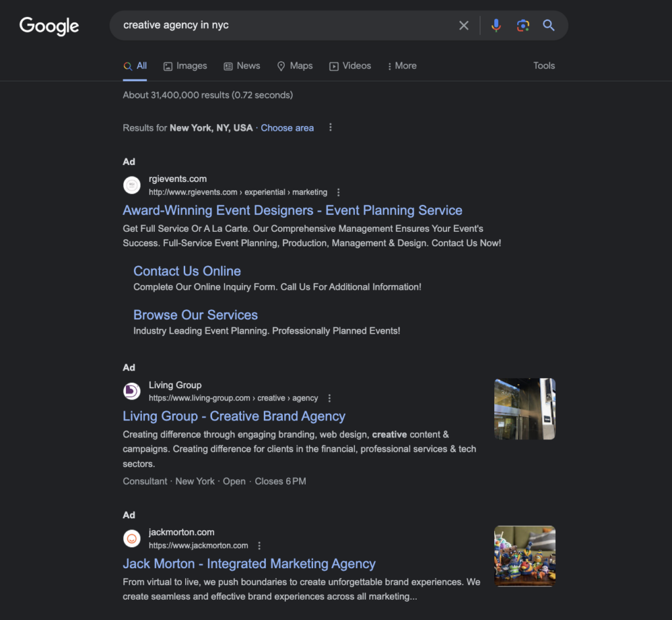Open three-dot menu next to Choose area
The height and width of the screenshot is (620, 672).
click(x=331, y=127)
